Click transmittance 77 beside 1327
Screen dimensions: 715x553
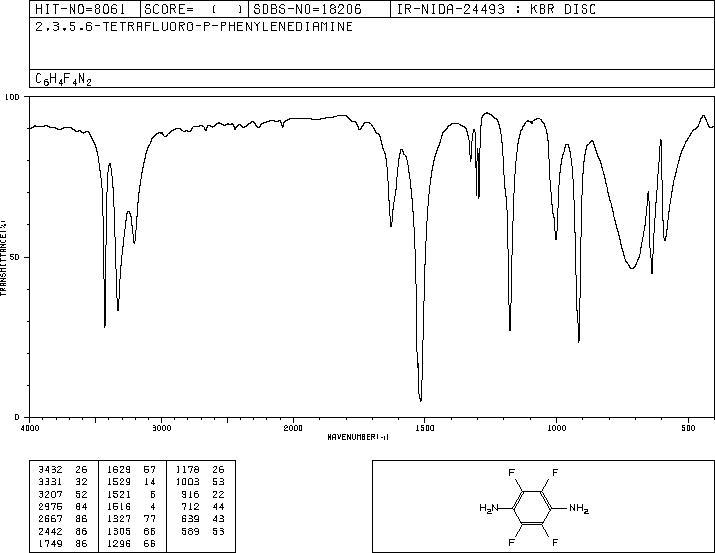pyautogui.click(x=150, y=519)
